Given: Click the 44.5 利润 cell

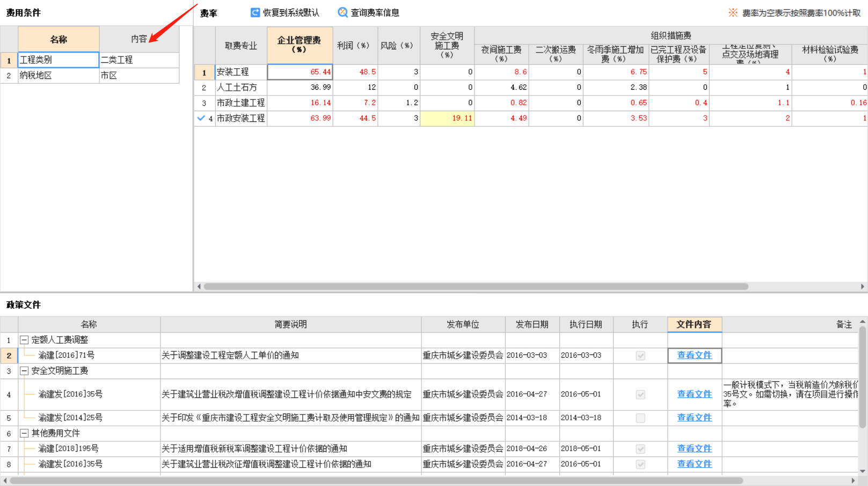Looking at the screenshot, I should [x=355, y=119].
